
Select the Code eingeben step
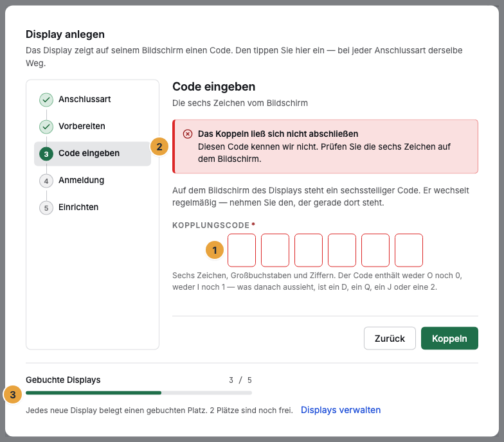(x=93, y=154)
